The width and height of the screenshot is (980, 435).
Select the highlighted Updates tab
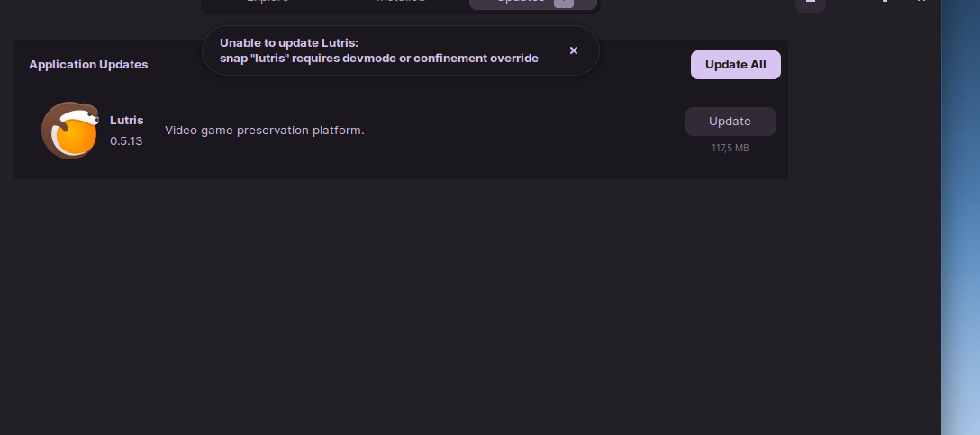pyautogui.click(x=533, y=3)
